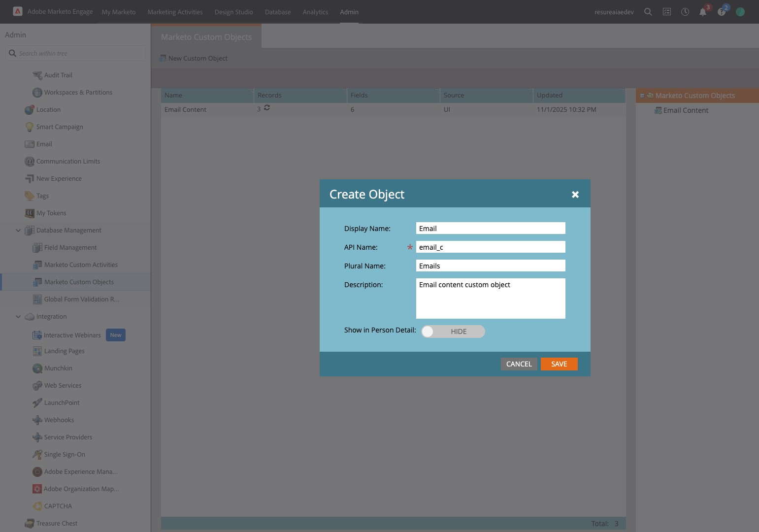Viewport: 759px width, 532px height.
Task: Click the Landing Pages icon
Action: (x=37, y=351)
